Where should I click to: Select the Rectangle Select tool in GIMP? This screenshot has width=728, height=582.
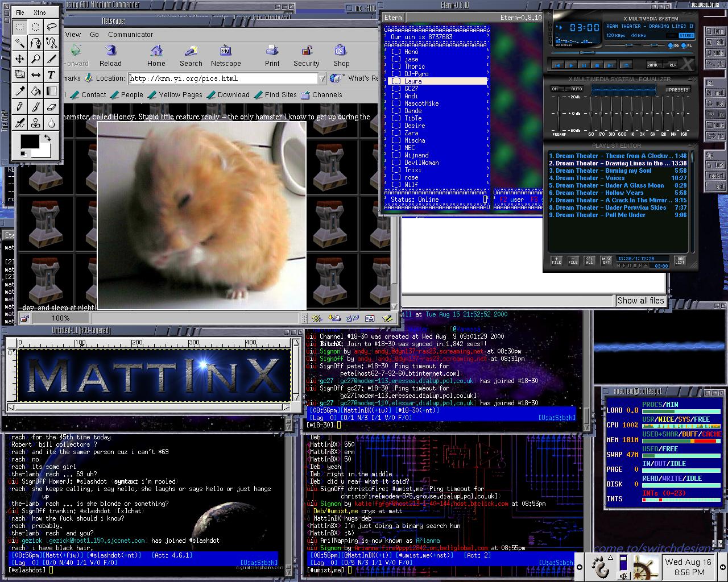[20, 27]
